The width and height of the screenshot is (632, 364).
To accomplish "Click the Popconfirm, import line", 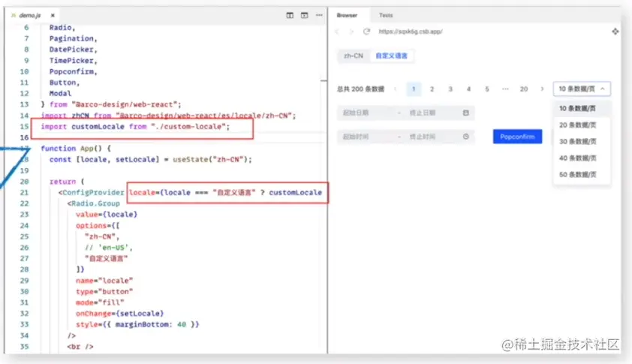I will click(74, 71).
